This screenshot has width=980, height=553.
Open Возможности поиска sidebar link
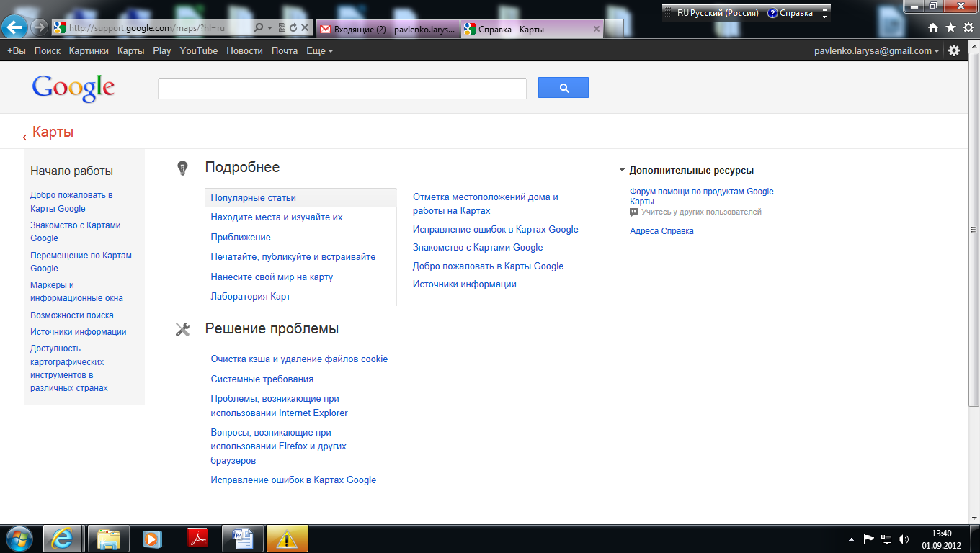[x=72, y=315]
